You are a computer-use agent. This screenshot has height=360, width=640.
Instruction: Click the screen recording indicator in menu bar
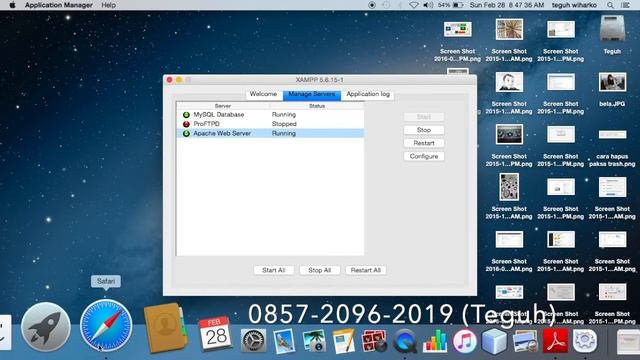[372, 5]
